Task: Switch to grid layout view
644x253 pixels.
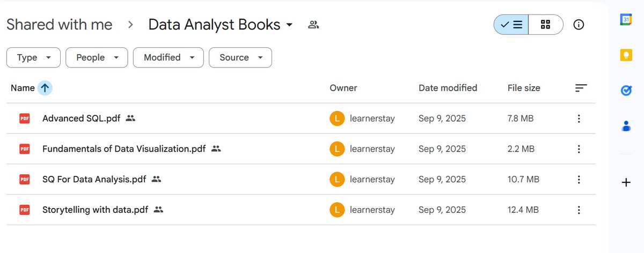Action: pos(546,25)
